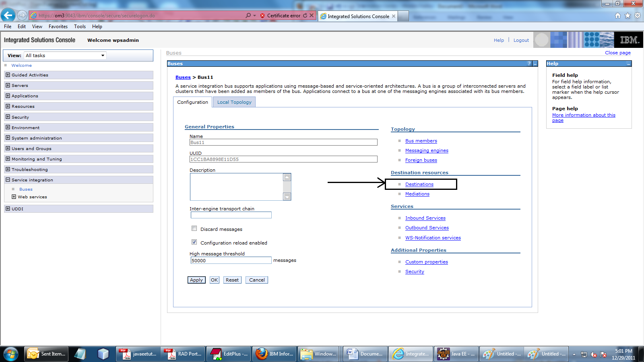Open the File menu
This screenshot has width=644, height=362.
pos(8,27)
